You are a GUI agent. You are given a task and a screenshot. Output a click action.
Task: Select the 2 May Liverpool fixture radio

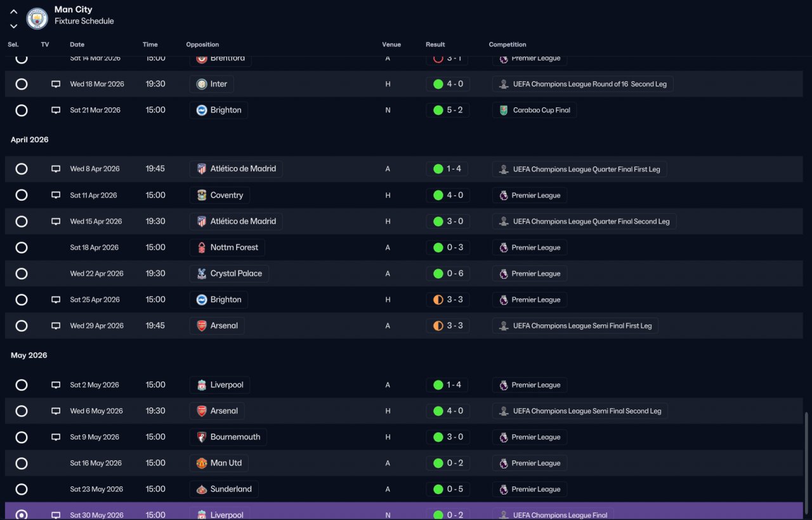[x=22, y=385]
